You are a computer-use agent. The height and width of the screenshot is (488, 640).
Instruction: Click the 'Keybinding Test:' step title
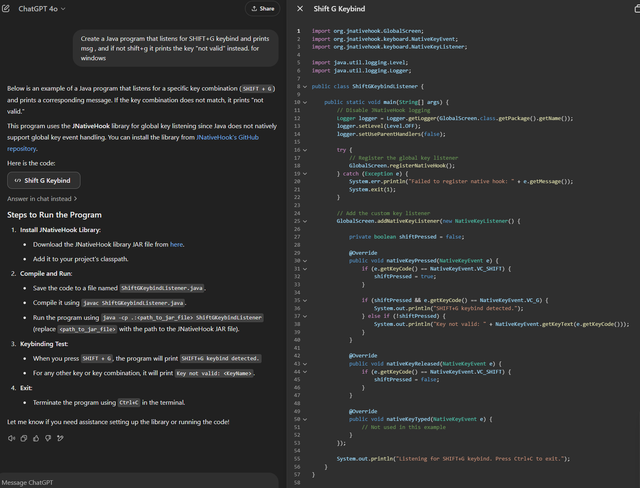point(44,344)
